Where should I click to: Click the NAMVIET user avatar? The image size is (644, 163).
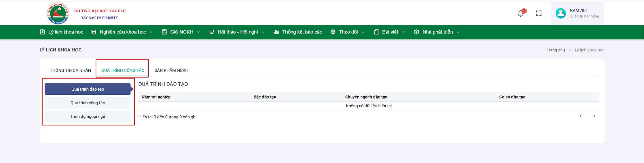pyautogui.click(x=561, y=13)
